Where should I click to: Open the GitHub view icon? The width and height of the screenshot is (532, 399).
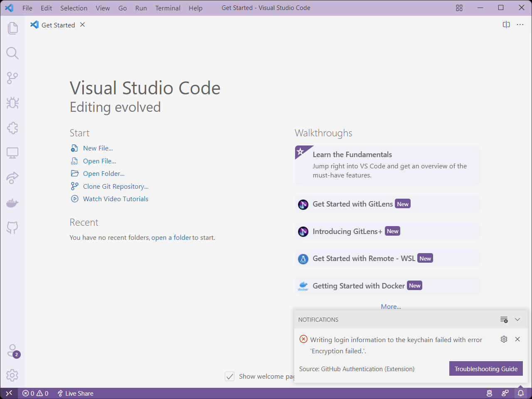coord(12,228)
